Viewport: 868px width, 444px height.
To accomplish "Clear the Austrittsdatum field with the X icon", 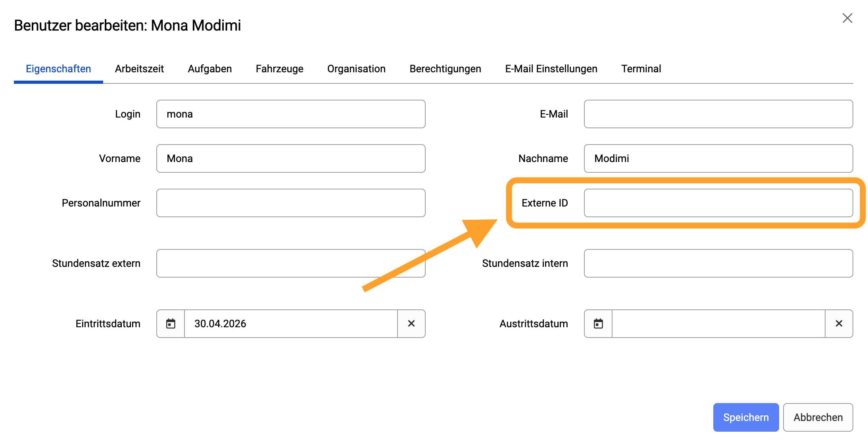I will [x=839, y=324].
